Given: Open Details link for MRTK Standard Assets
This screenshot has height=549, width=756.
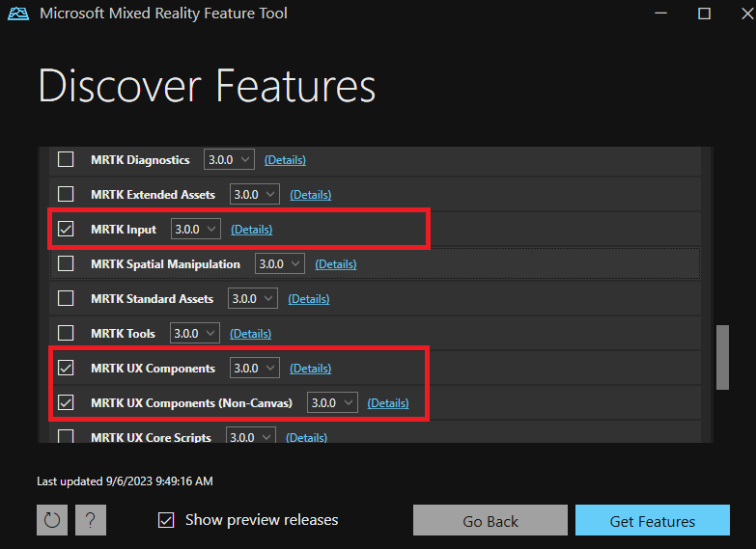Looking at the screenshot, I should 309,299.
